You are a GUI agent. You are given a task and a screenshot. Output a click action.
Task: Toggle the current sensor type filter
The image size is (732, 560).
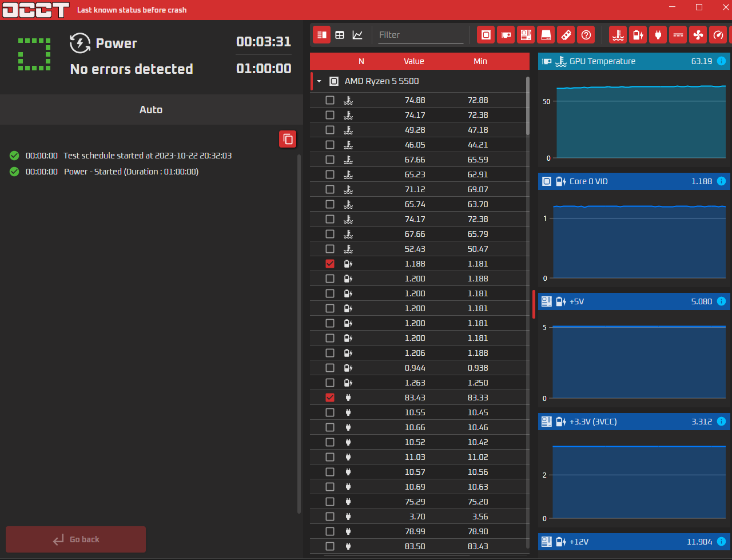click(678, 35)
